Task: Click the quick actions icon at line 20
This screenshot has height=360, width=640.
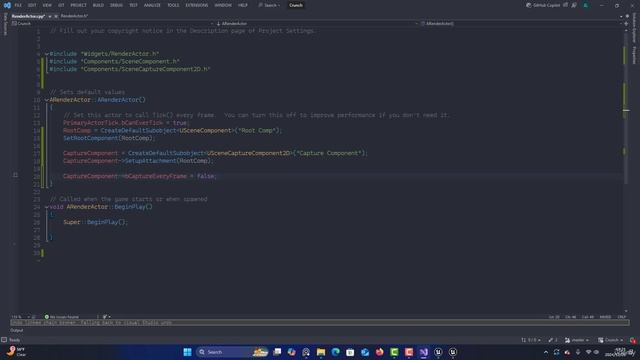Action: point(15,175)
